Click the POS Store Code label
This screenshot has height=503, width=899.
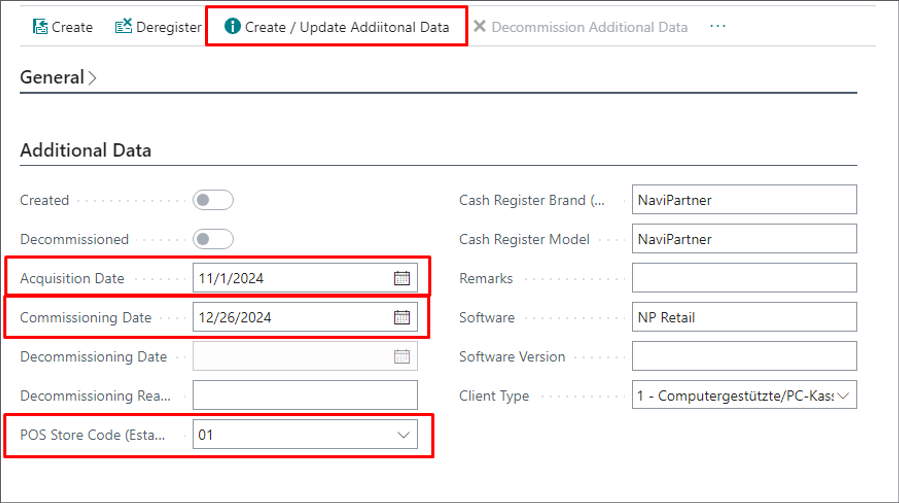click(92, 435)
